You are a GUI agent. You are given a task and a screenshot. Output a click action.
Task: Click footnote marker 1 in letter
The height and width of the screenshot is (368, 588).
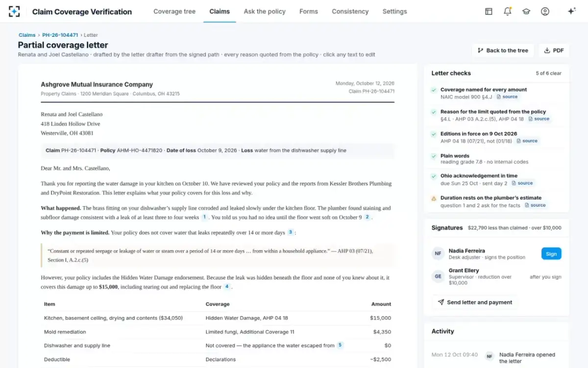[x=204, y=217]
